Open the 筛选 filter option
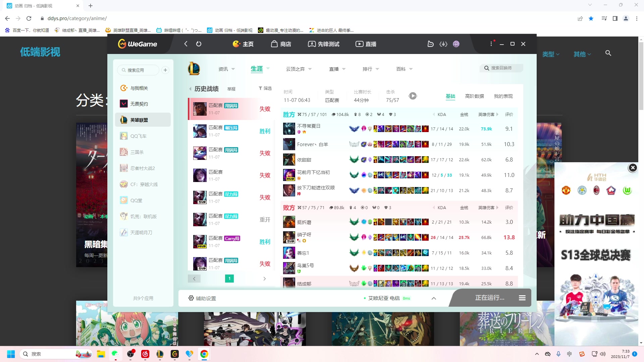 coord(265,88)
